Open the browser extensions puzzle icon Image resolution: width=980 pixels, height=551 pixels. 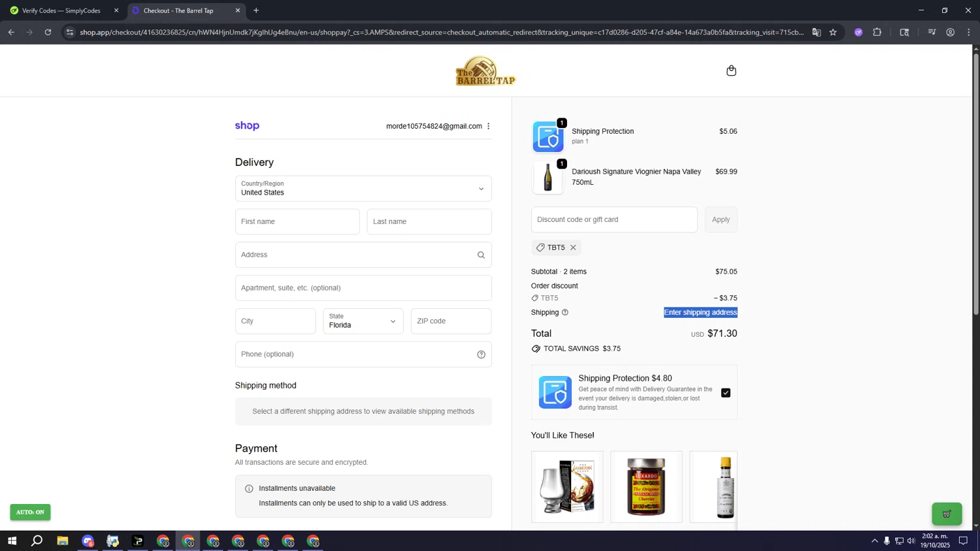coord(877,32)
